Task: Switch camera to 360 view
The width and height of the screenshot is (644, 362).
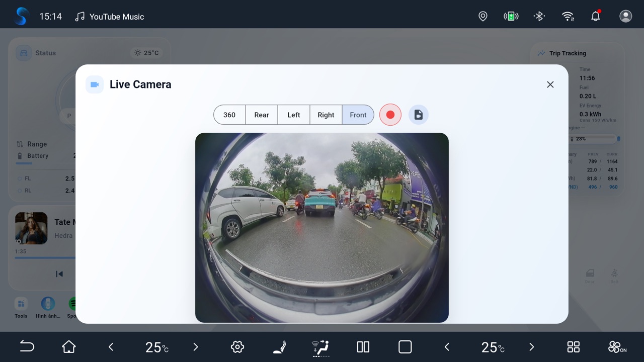Action: pos(229,115)
